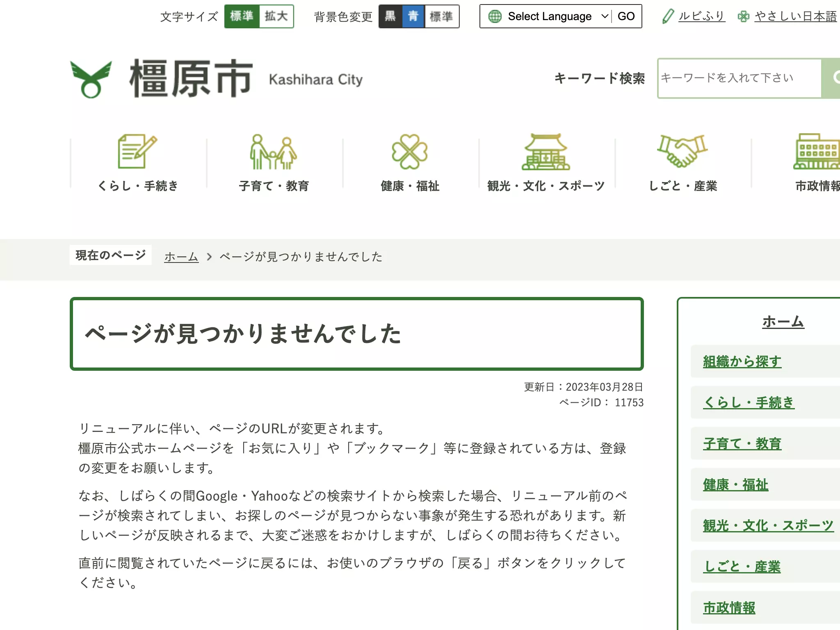
Task: Open sidebar 子育て・教育 link
Action: (742, 443)
